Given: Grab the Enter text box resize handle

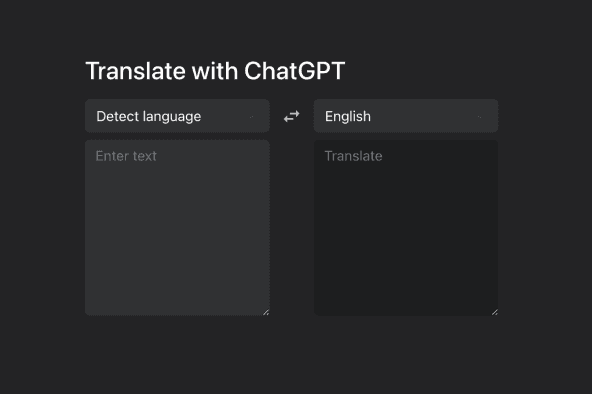Looking at the screenshot, I should 266,312.
